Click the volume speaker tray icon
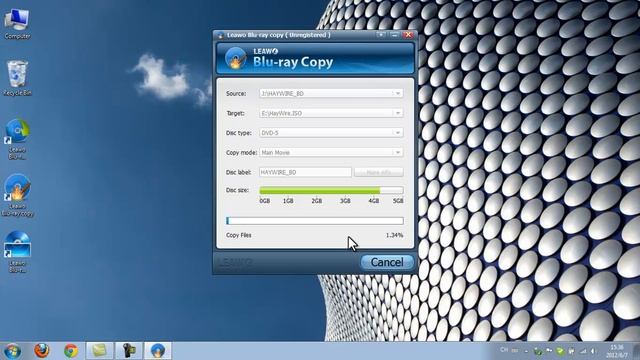This screenshot has height=360, width=640. (594, 351)
